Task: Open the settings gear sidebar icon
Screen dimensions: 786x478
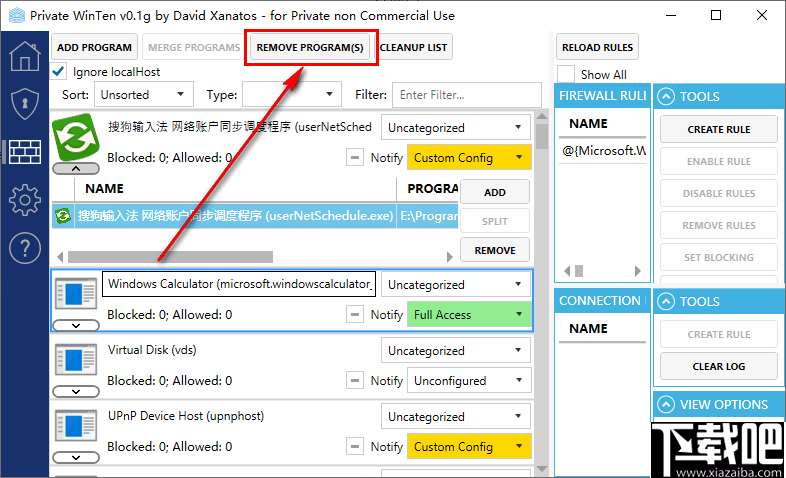Action: (x=25, y=200)
